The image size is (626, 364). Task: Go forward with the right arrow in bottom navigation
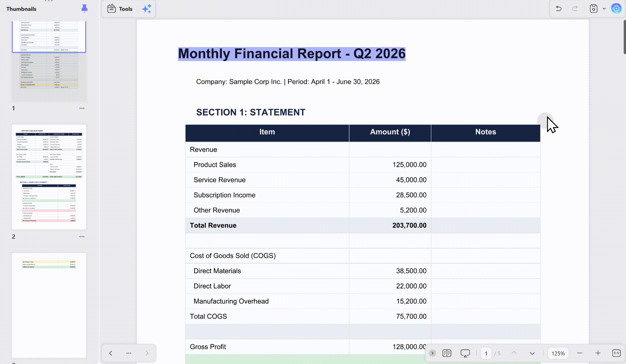coord(147,353)
